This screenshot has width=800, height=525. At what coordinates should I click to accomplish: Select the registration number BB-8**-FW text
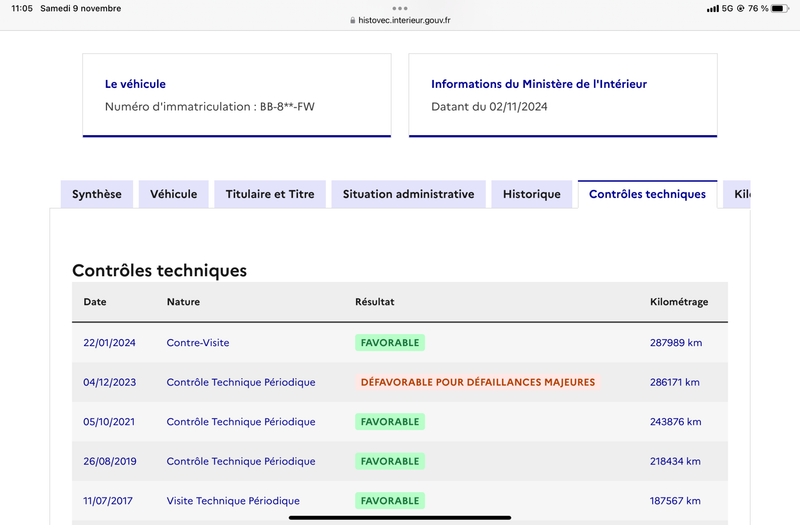pyautogui.click(x=287, y=107)
